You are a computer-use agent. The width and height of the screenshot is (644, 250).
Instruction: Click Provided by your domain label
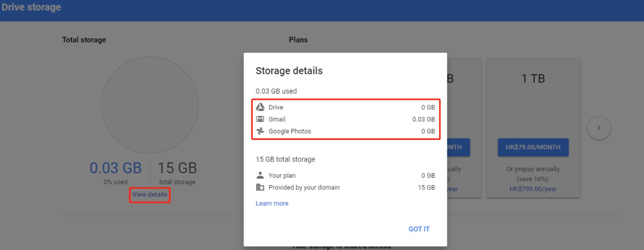(304, 187)
